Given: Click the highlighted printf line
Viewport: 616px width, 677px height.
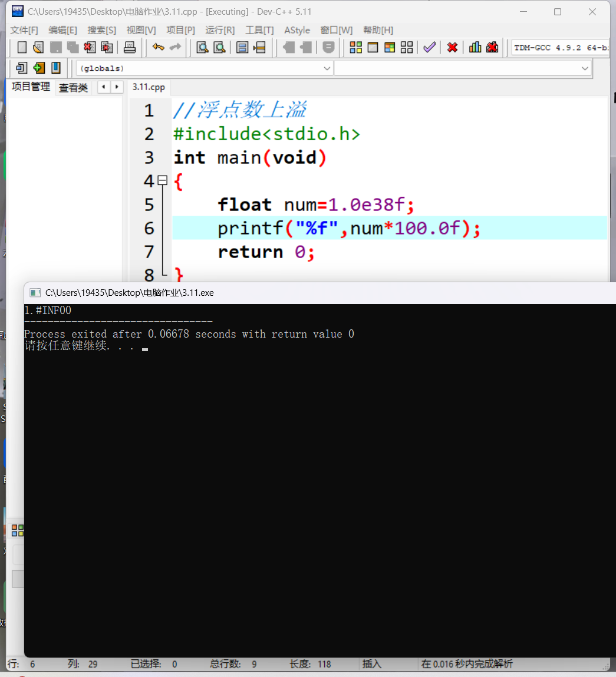Looking at the screenshot, I should tap(390, 228).
